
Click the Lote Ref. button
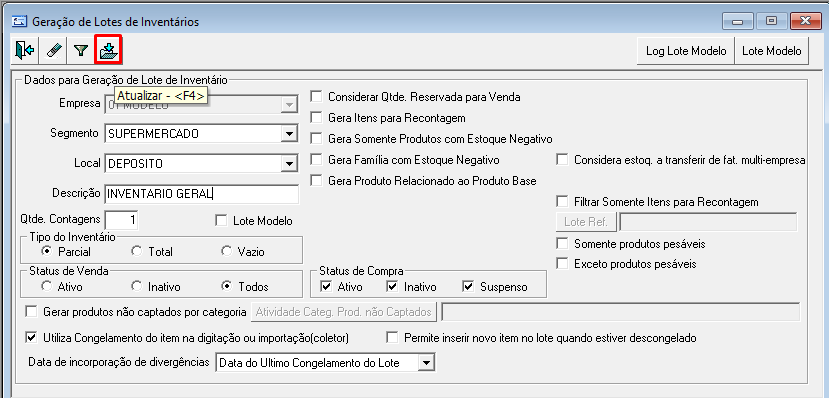(x=586, y=222)
